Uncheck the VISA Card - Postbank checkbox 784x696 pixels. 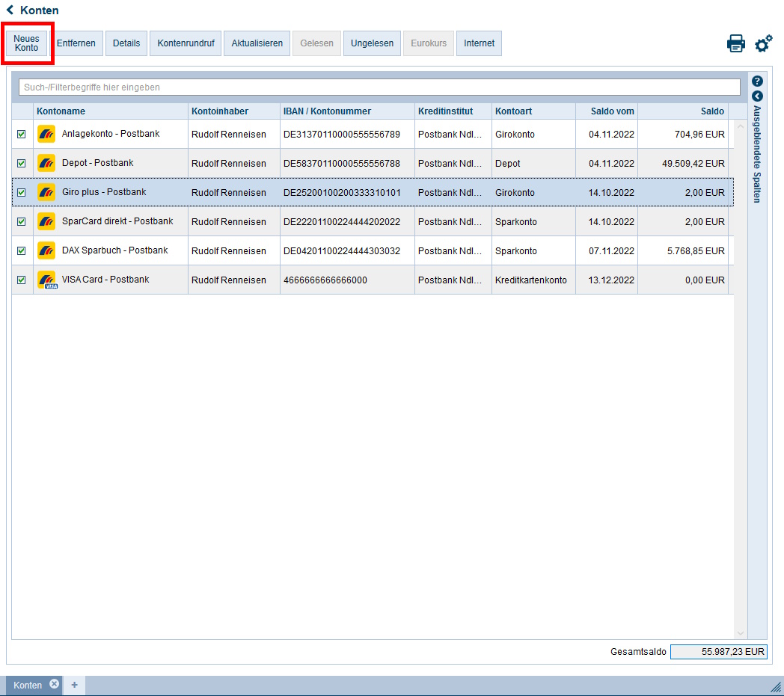click(x=22, y=280)
